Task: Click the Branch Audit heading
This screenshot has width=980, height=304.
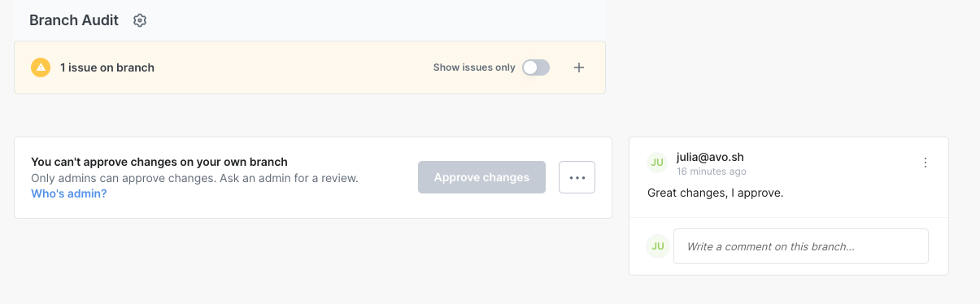Action: pos(74,20)
